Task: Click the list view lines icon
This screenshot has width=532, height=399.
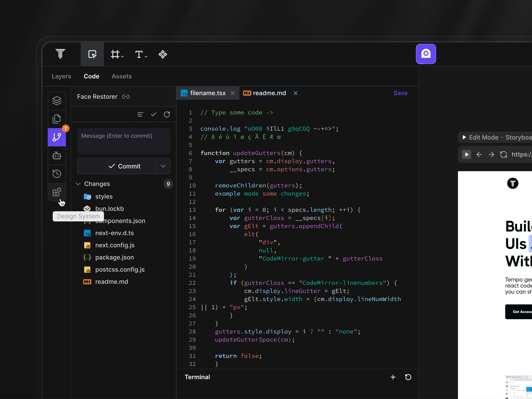Action: pyautogui.click(x=140, y=115)
